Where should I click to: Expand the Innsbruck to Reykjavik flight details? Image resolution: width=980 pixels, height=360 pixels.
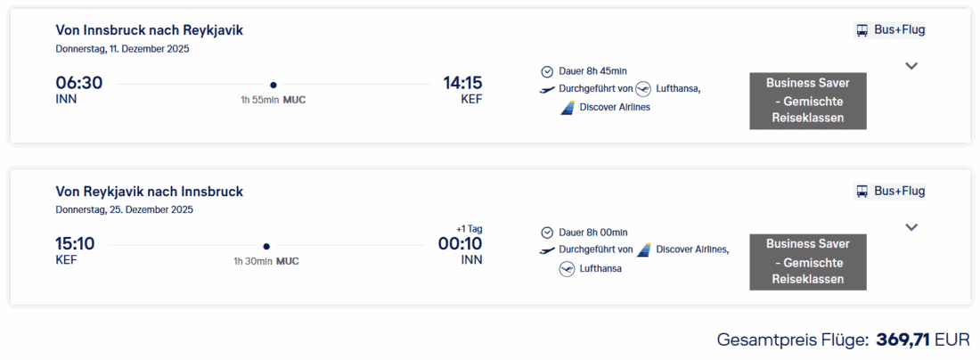pyautogui.click(x=911, y=66)
